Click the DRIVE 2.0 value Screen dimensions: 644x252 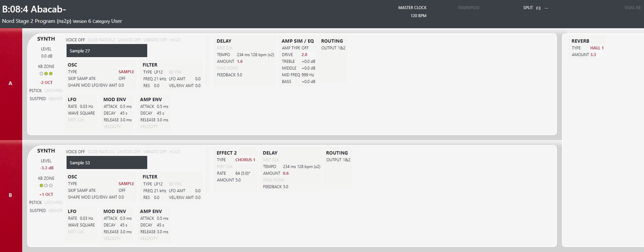pyautogui.click(x=304, y=55)
